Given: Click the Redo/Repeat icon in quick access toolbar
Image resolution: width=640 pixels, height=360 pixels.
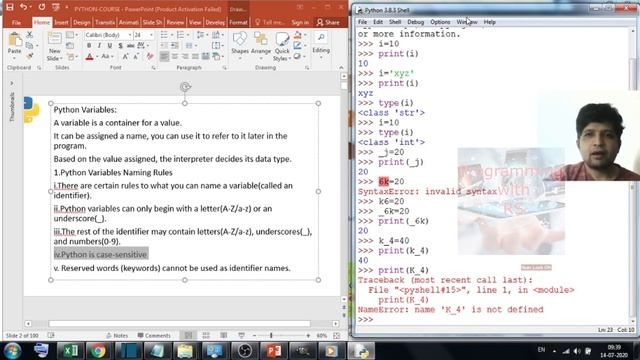Looking at the screenshot, I should (42, 7).
